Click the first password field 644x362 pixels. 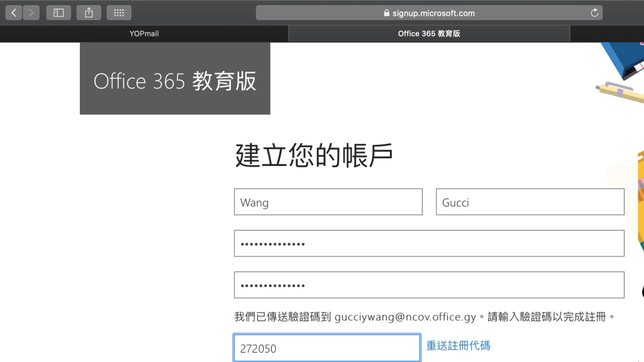click(x=429, y=243)
